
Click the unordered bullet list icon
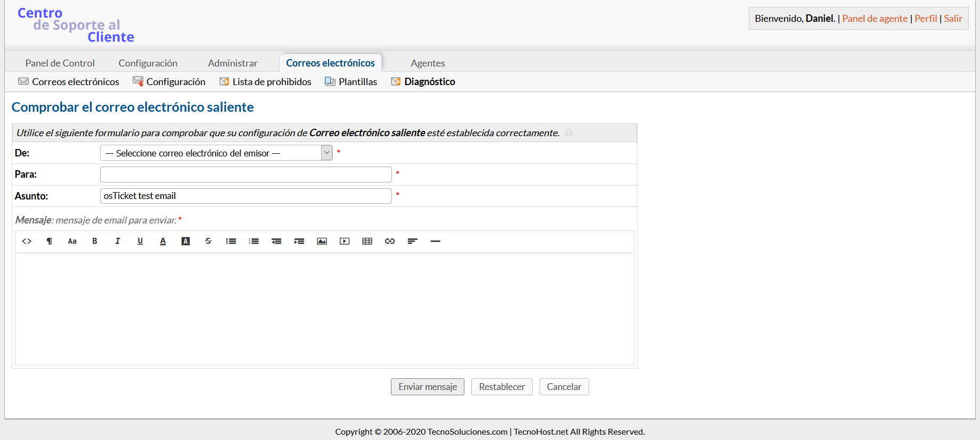point(231,241)
